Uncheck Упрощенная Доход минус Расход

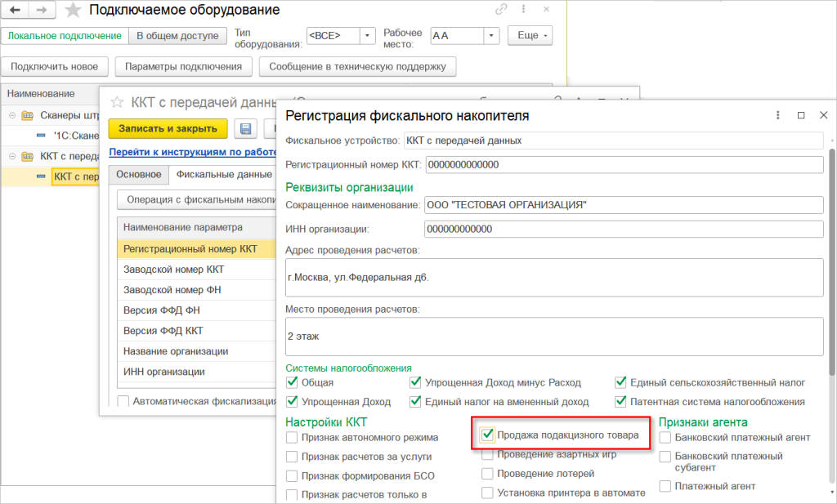pyautogui.click(x=415, y=382)
